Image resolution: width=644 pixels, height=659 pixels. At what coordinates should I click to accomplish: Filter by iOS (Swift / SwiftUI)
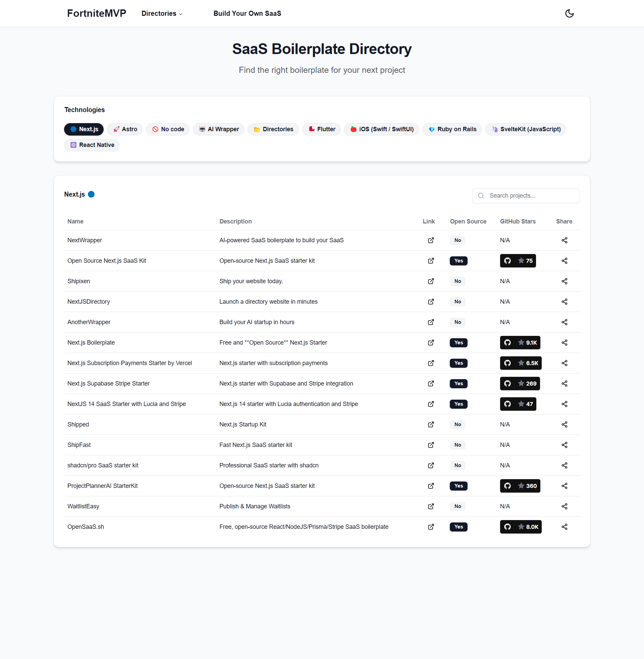381,129
